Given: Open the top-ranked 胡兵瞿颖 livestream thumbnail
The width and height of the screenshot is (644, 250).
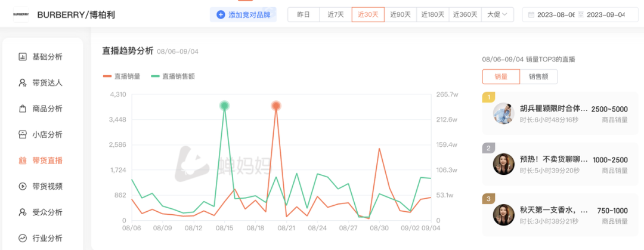Looking at the screenshot, I should (504, 113).
